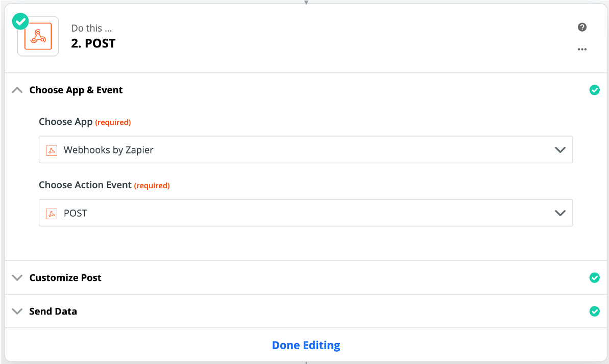The height and width of the screenshot is (364, 609).
Task: Click the Customize Post heading
Action: click(65, 277)
